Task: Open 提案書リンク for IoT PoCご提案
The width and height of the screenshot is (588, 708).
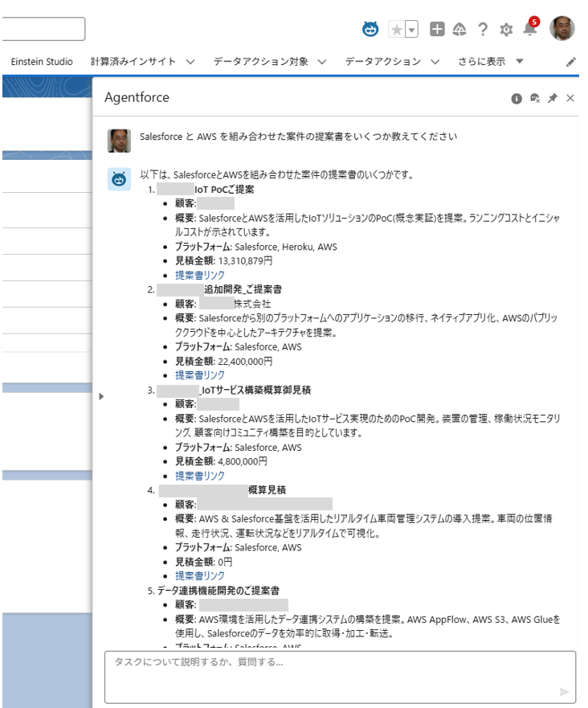Action: [x=200, y=275]
